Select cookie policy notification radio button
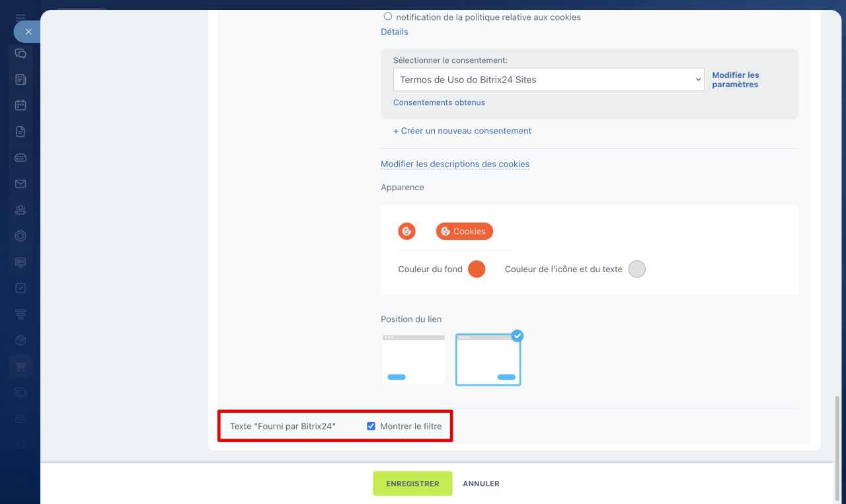 pos(388,17)
